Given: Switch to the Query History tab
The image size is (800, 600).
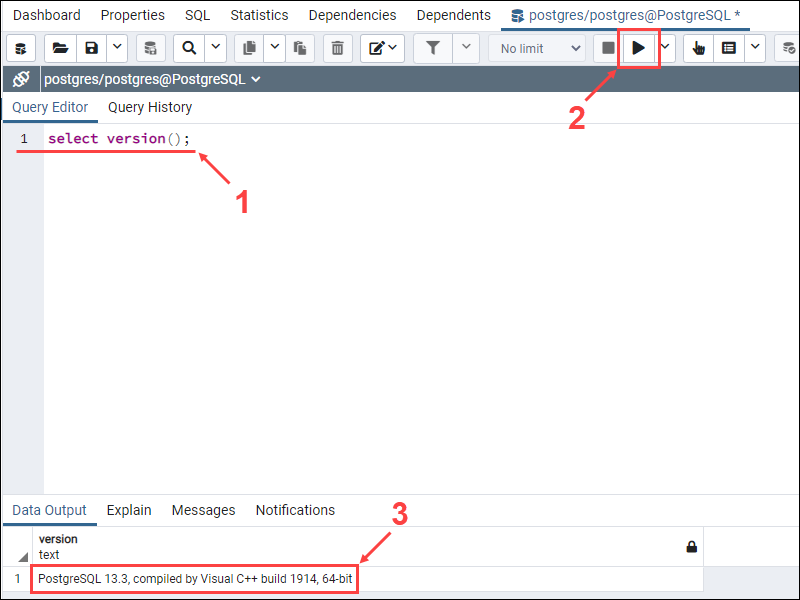Looking at the screenshot, I should click(150, 107).
